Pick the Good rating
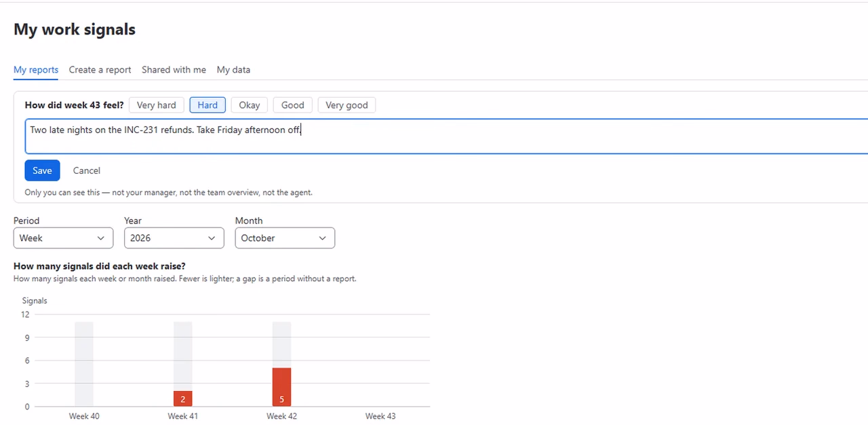This screenshot has height=425, width=868. (x=292, y=105)
